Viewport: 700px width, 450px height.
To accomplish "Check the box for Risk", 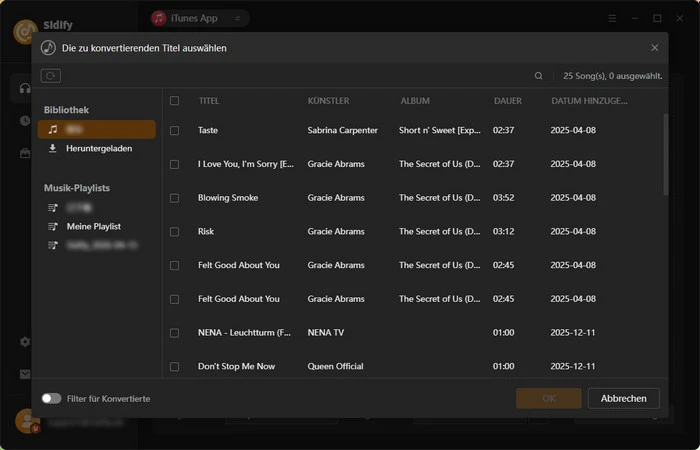I will (175, 232).
